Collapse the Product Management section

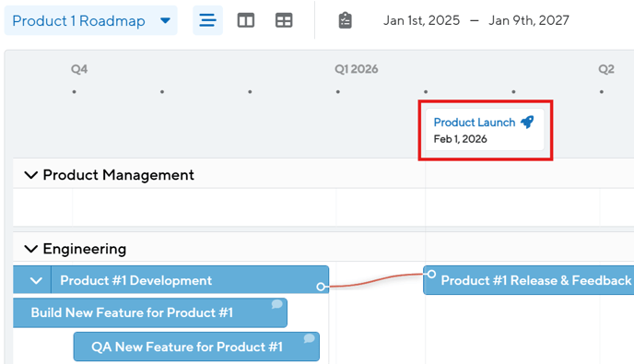[x=31, y=175]
